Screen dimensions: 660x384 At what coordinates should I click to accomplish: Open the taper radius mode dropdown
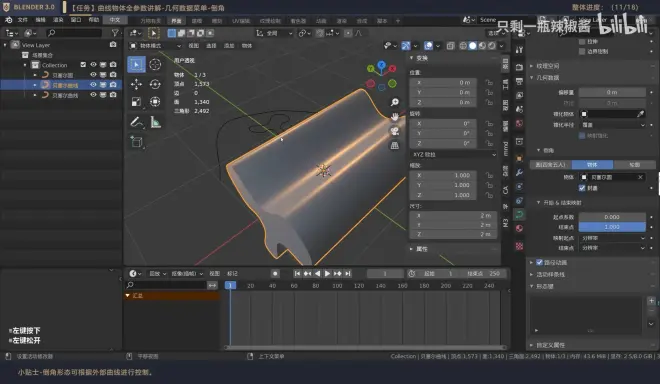coord(612,125)
